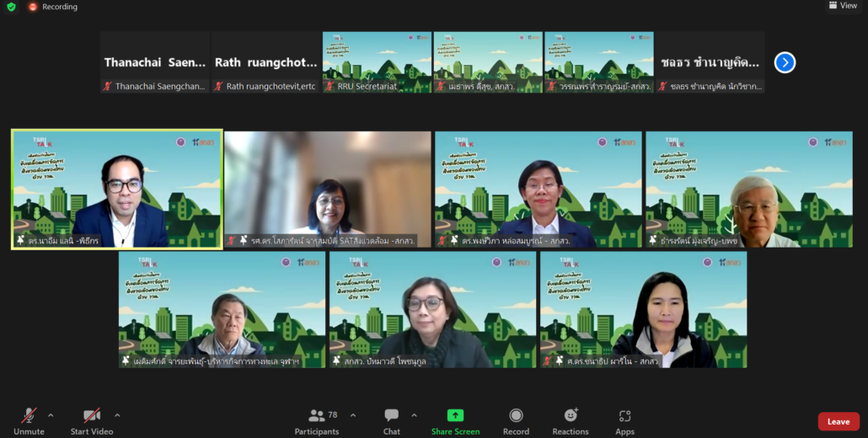Click the green encryption shield icon
868x438 pixels.
point(11,7)
